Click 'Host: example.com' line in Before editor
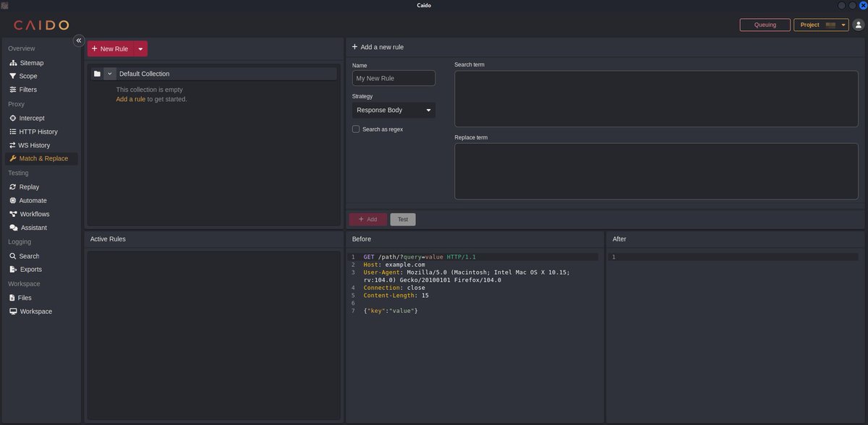Viewport: 868px width, 425px height. click(x=394, y=265)
